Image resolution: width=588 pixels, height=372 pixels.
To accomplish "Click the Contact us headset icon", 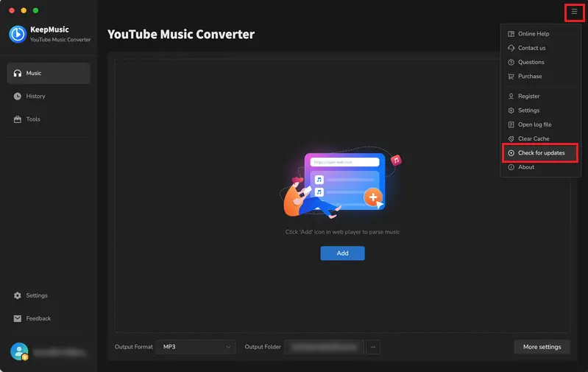I will (511, 48).
